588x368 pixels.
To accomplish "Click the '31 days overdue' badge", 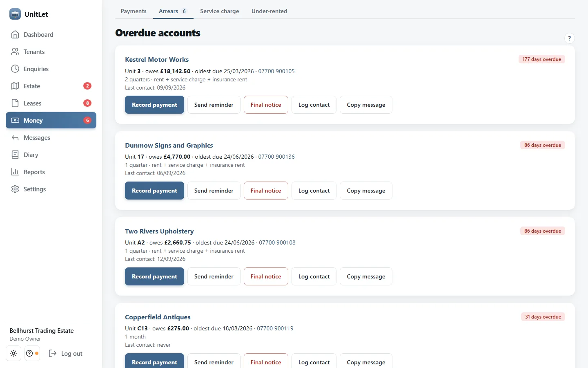I will [543, 317].
